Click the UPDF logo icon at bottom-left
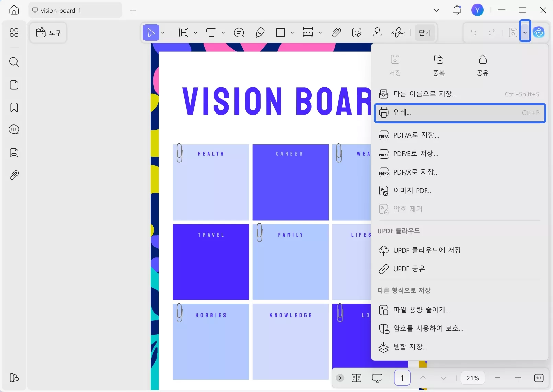 tap(14, 378)
